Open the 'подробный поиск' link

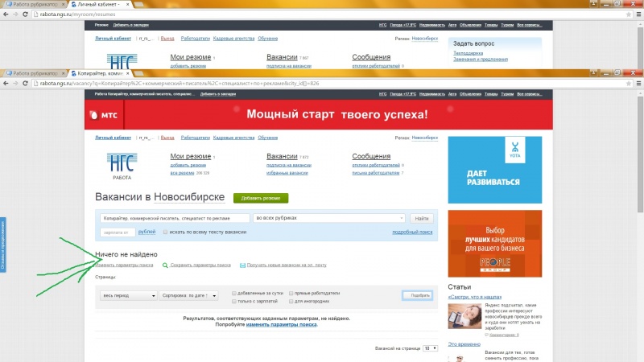pyautogui.click(x=411, y=232)
